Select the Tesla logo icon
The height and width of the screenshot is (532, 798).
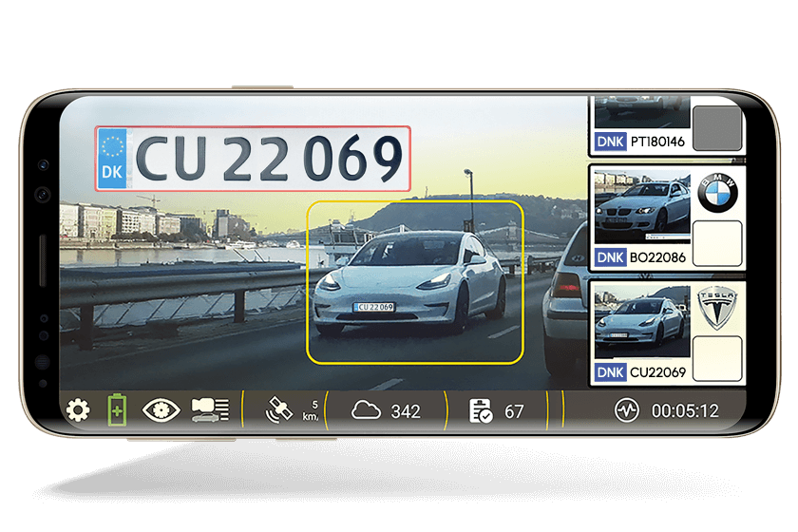(717, 308)
